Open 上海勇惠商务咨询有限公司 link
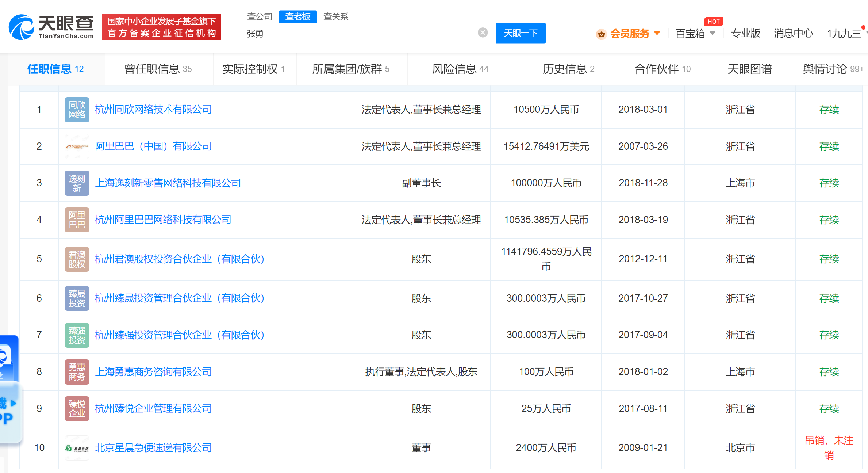Viewport: 868px width, 473px height. [153, 372]
